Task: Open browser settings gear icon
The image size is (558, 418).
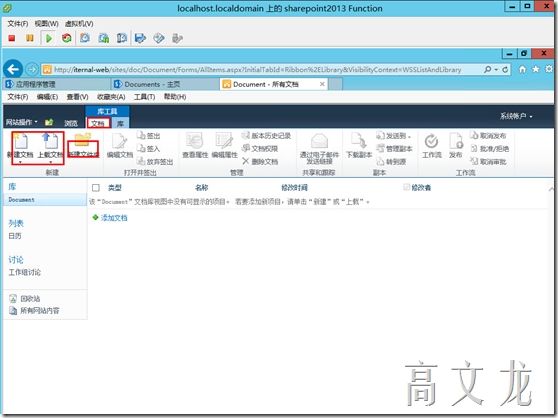Action: (549, 69)
